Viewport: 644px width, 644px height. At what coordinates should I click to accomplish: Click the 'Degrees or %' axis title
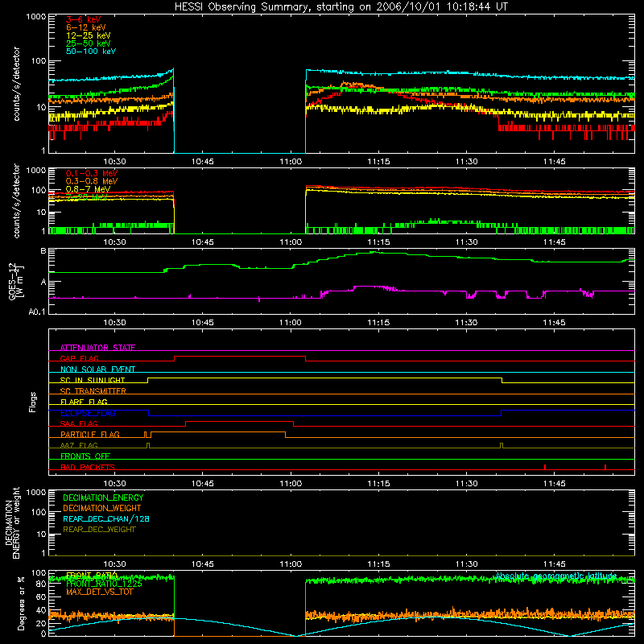(21, 603)
